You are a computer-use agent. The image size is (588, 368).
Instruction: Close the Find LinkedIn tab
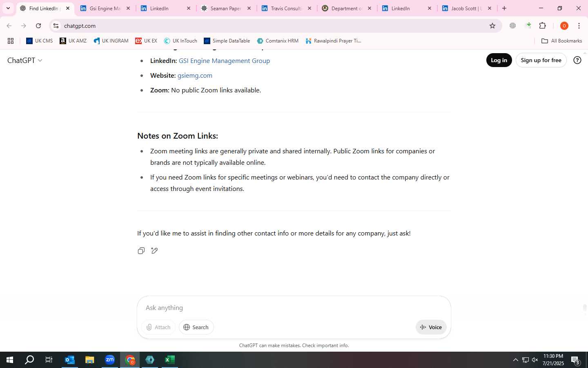click(68, 8)
